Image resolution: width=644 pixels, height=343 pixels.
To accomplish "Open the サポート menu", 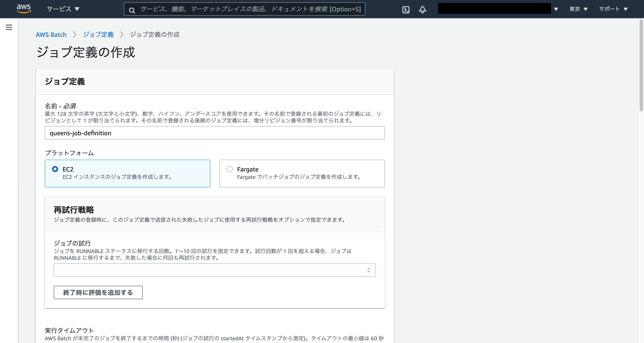I will (613, 9).
